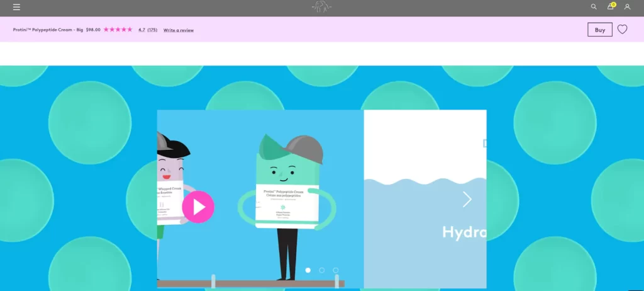Click the Protini Polypeptide Cream - Big title
The width and height of the screenshot is (644, 291).
(48, 30)
